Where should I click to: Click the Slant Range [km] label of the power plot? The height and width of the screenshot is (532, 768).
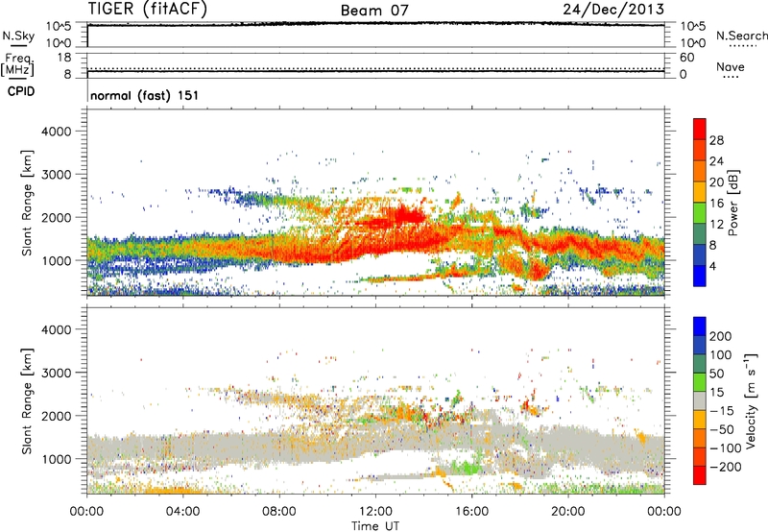(27, 203)
